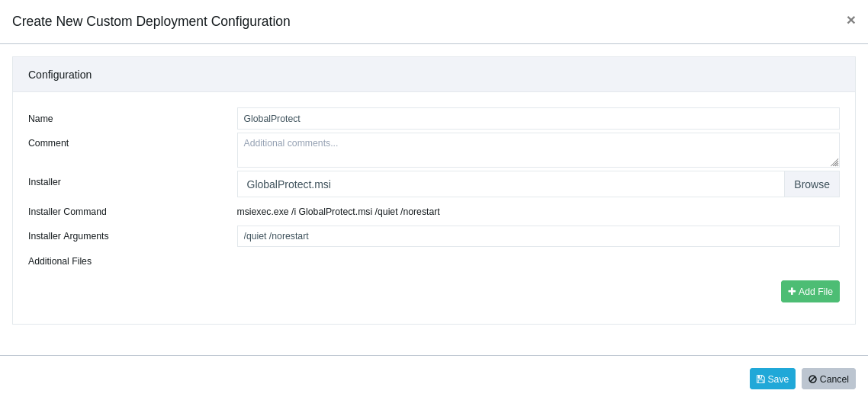
Task: Click the Installer Arguments label
Action: (69, 236)
